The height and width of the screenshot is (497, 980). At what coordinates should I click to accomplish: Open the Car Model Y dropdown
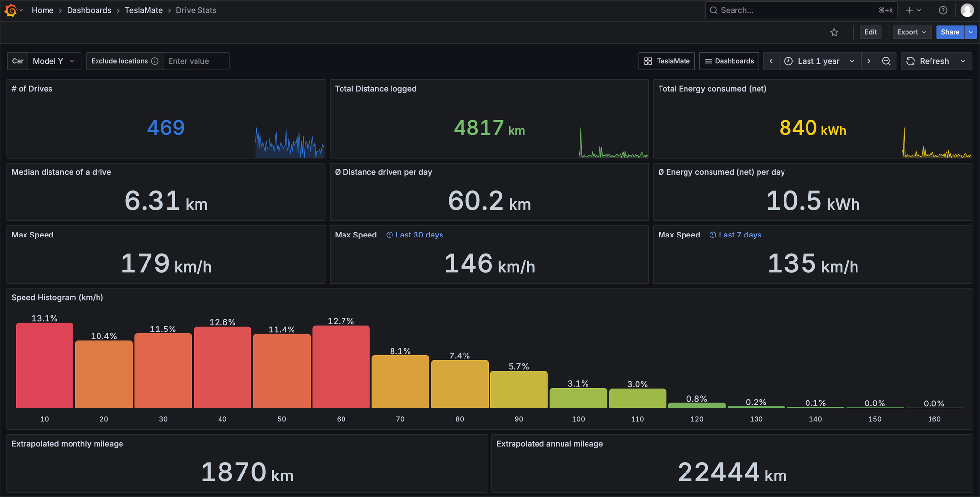tap(54, 61)
